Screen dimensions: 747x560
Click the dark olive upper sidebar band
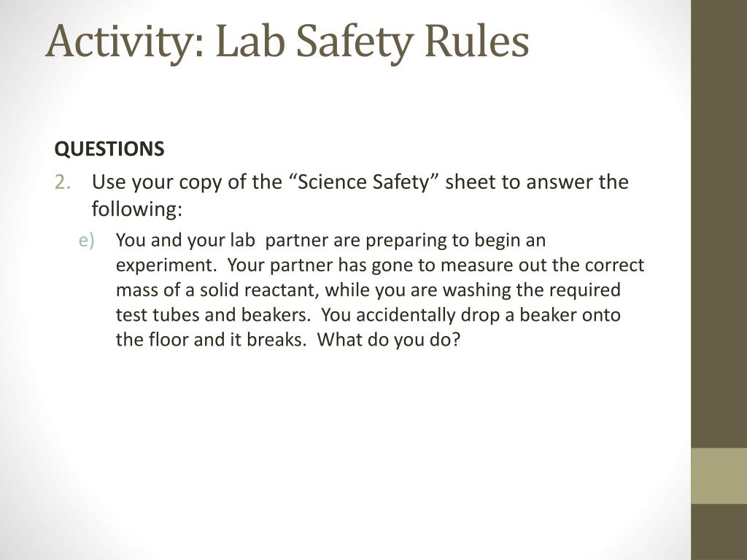pyautogui.click(x=719, y=224)
